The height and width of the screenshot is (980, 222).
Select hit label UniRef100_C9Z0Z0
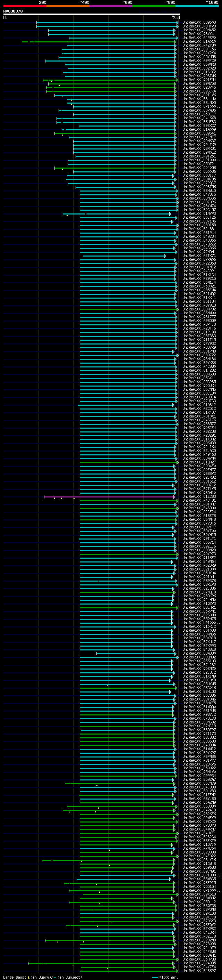[199, 821]
